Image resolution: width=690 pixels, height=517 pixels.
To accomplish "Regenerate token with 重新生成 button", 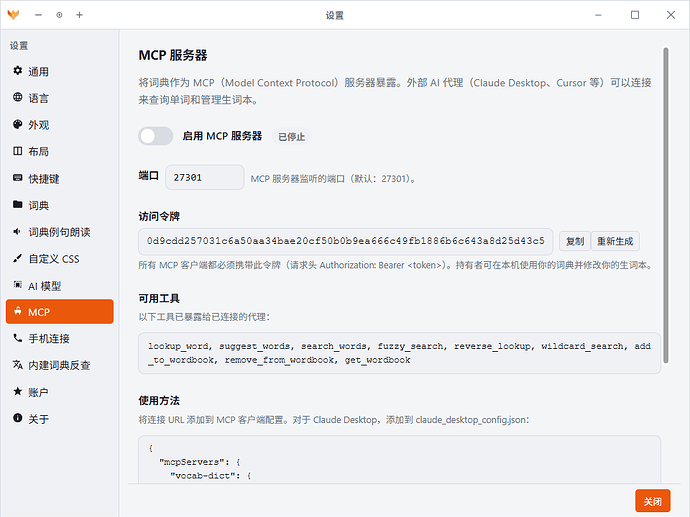I will tap(615, 241).
